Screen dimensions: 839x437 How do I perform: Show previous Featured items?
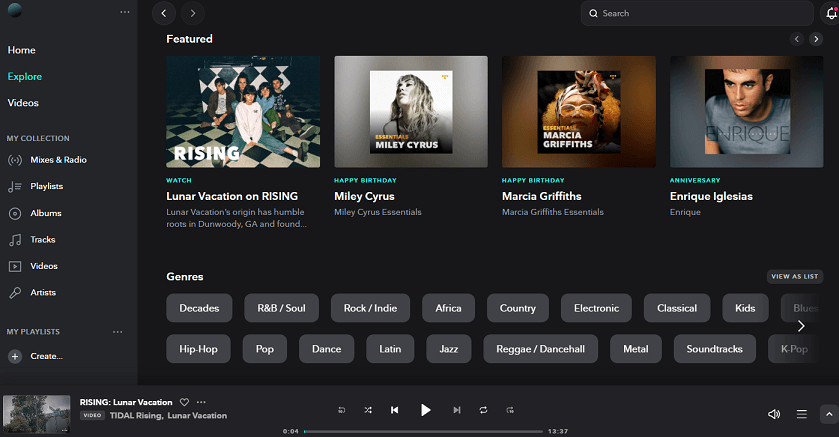(x=797, y=39)
